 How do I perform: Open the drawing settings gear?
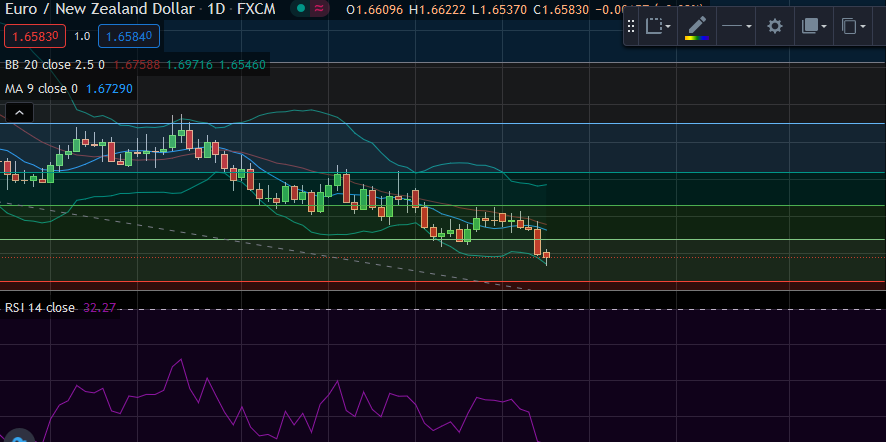(x=774, y=27)
